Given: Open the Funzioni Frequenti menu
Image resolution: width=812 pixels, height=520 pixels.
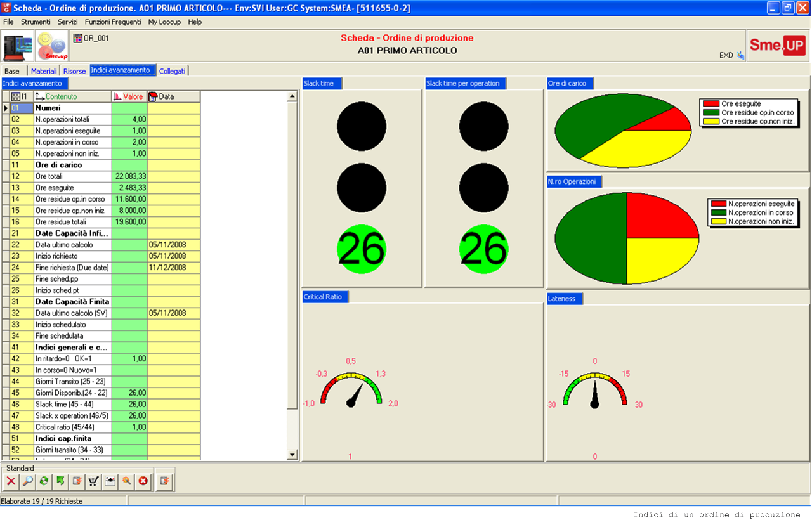Looking at the screenshot, I should click(113, 22).
